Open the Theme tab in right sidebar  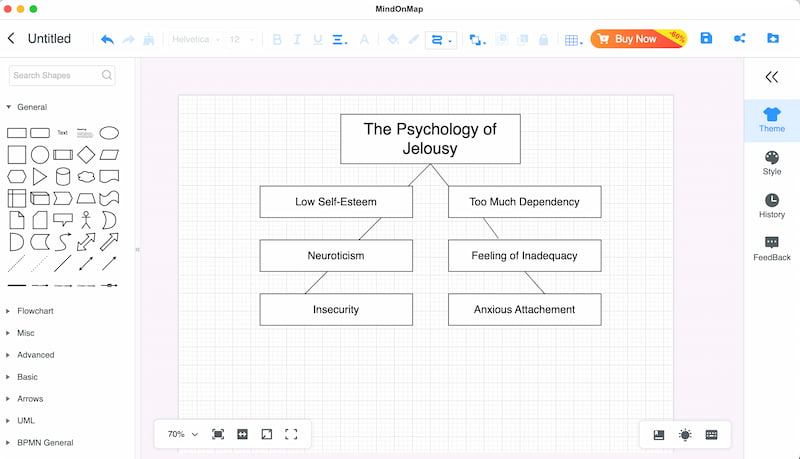tap(771, 120)
